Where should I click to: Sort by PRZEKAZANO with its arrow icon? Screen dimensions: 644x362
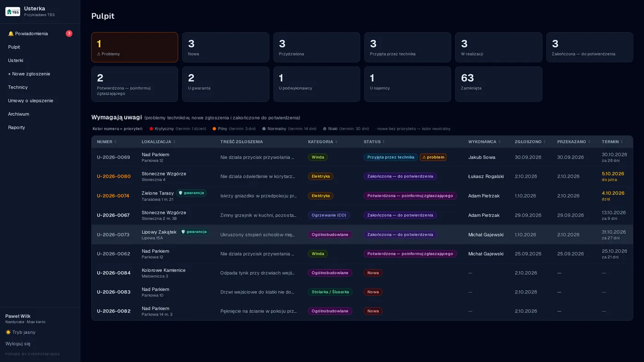589,142
